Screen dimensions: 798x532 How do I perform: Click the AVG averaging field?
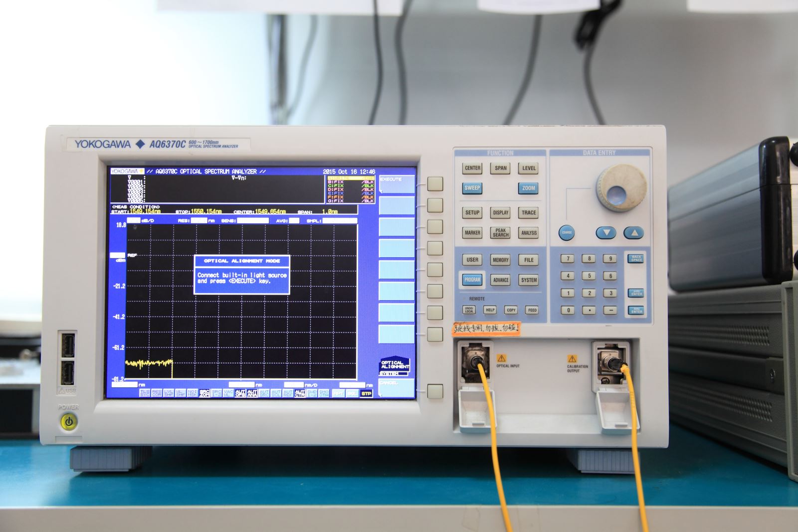pos(294,220)
